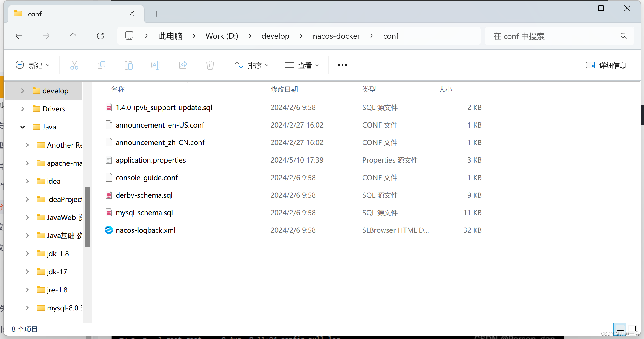Collapse the Java folder in the sidebar

tap(22, 127)
